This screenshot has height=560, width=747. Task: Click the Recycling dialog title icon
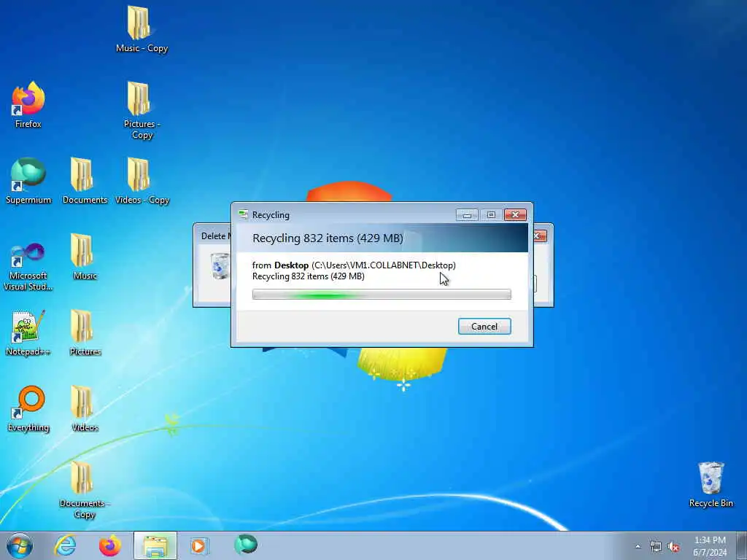pyautogui.click(x=243, y=215)
